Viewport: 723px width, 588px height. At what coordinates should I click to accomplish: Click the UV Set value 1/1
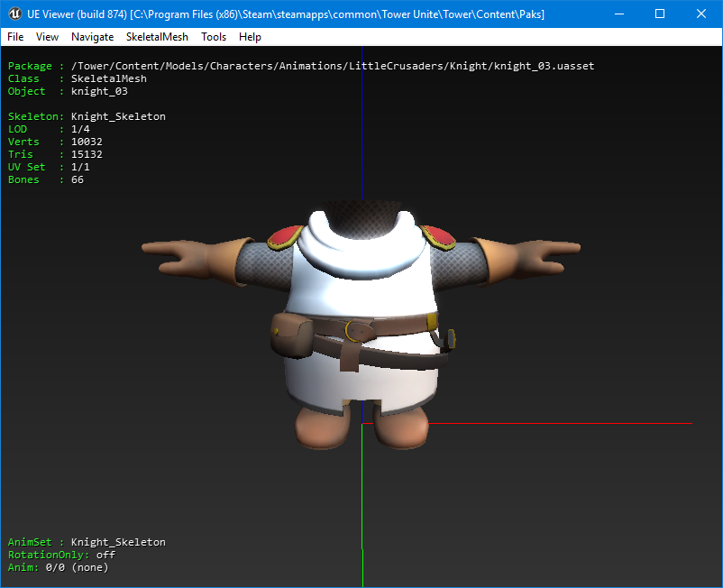pyautogui.click(x=80, y=167)
